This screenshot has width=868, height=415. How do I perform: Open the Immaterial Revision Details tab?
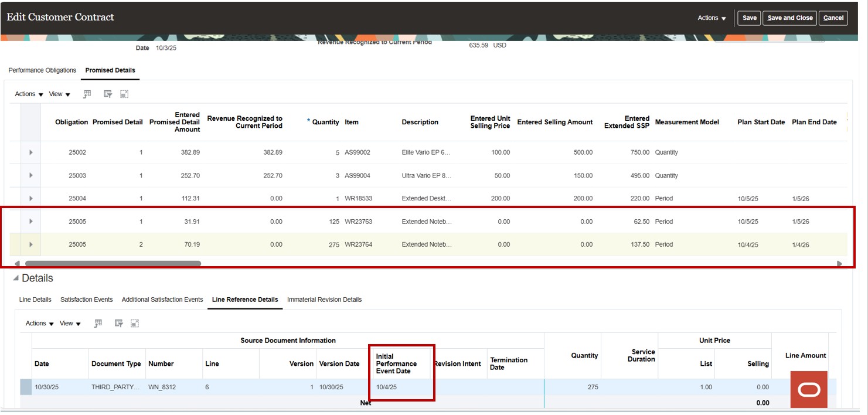click(x=326, y=300)
